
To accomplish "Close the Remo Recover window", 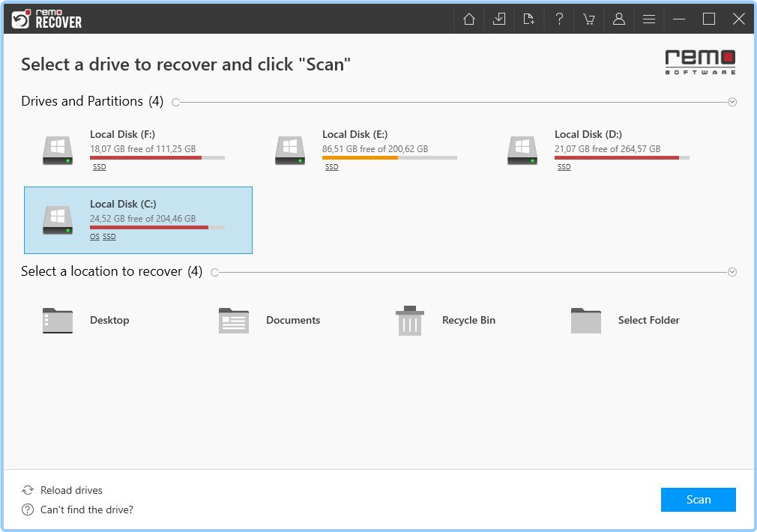I will pos(739,19).
